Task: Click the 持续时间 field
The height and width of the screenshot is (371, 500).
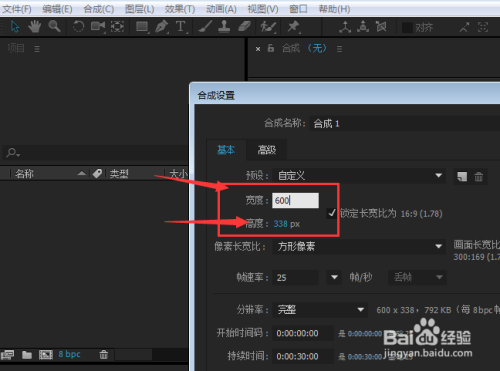Action: pos(303,356)
